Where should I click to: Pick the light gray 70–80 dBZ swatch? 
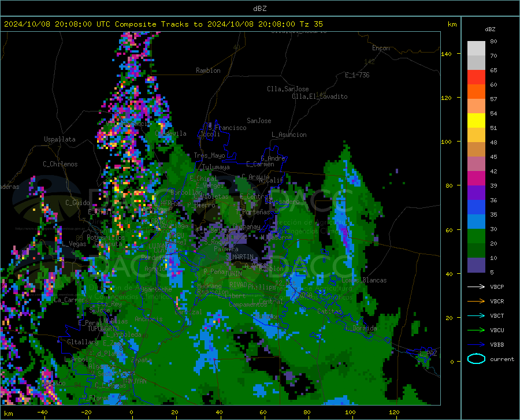point(476,49)
